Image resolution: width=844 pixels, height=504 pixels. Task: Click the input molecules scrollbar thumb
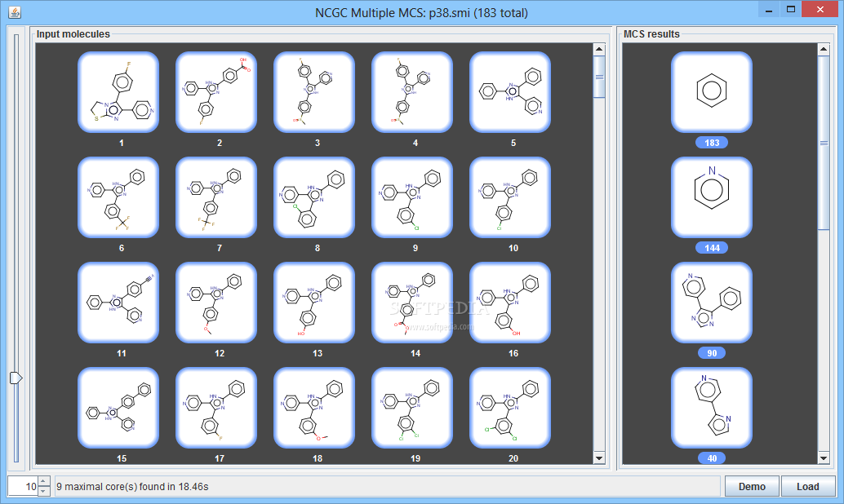[599, 77]
